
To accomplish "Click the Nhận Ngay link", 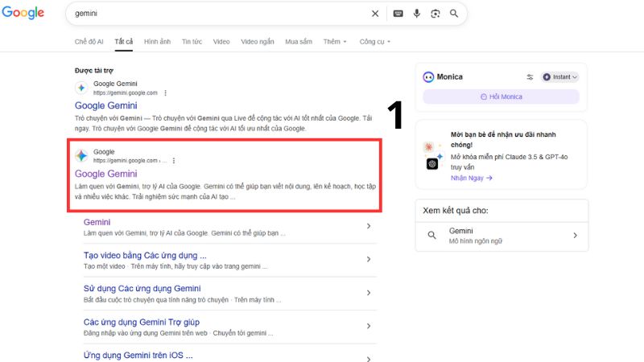I will (471, 178).
